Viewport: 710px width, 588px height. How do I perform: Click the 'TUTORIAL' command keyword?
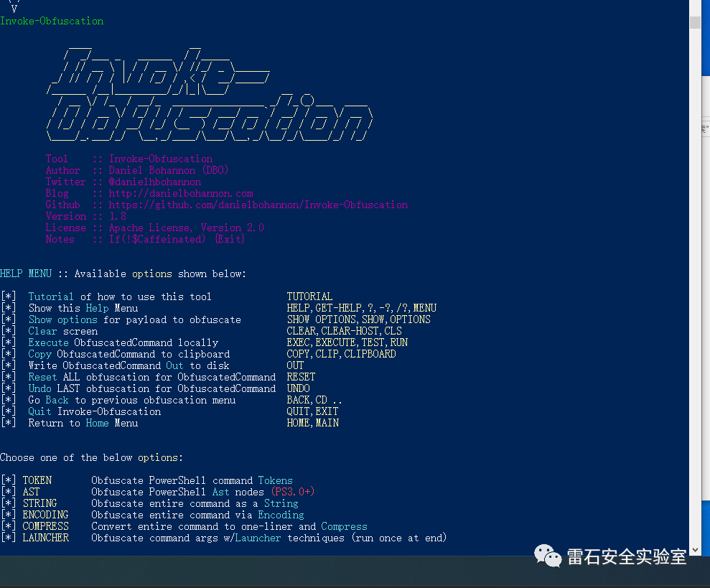click(309, 297)
